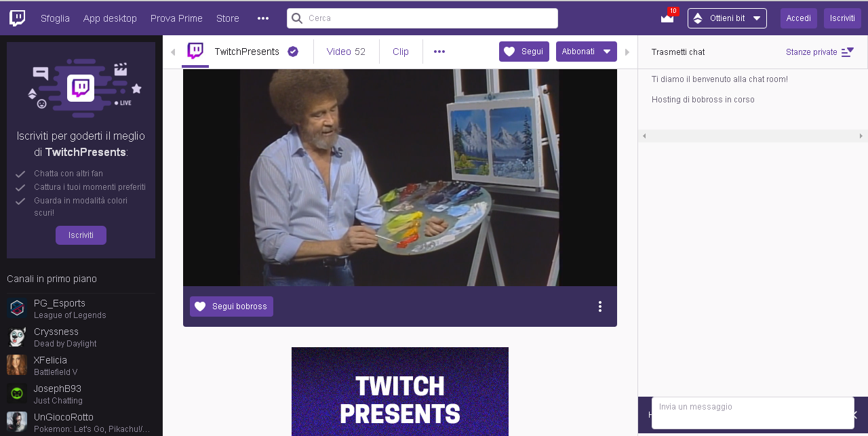
Task: Click the Twitch Presents banner image
Action: [x=400, y=392]
